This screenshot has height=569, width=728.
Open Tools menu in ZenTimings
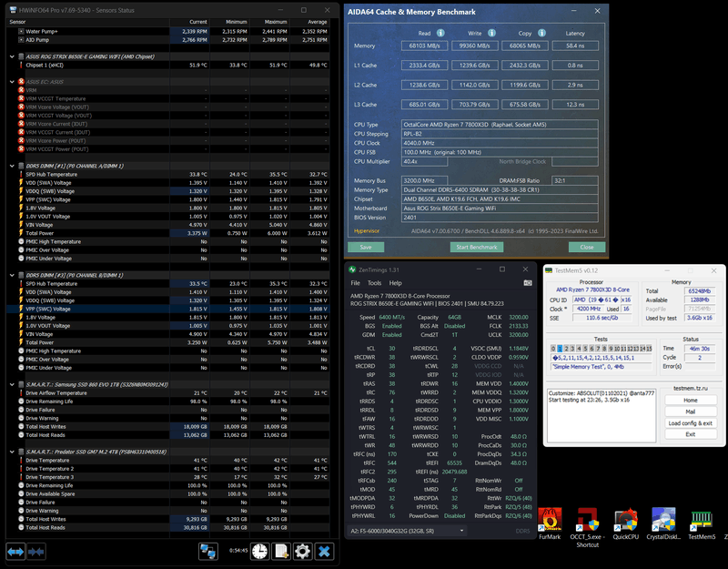pyautogui.click(x=374, y=283)
